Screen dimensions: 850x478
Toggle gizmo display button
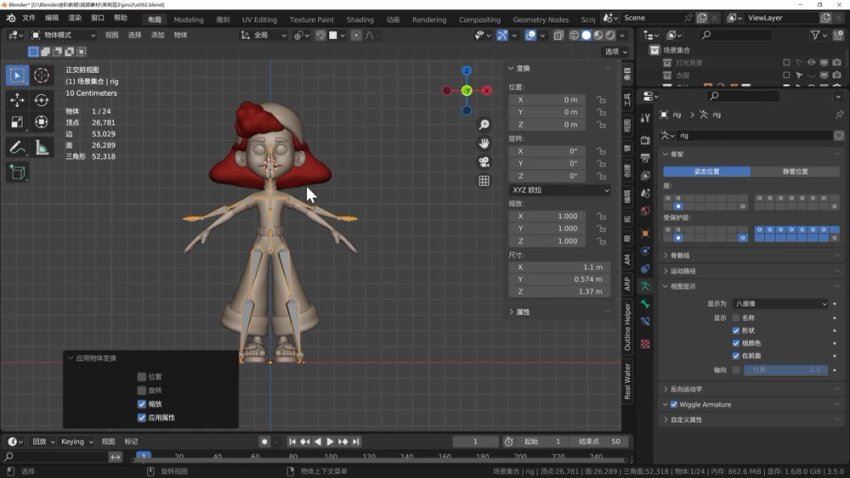pos(503,35)
